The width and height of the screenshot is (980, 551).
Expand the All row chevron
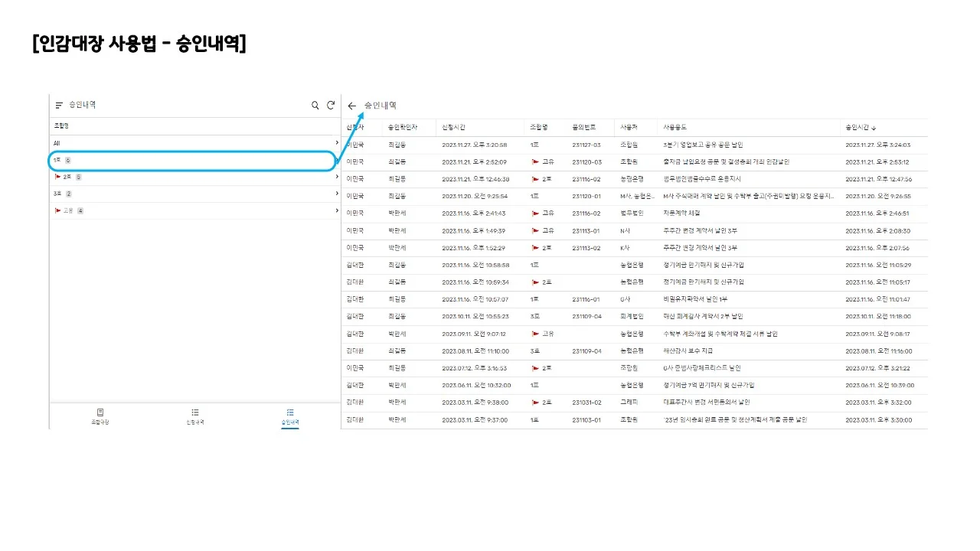tap(336, 143)
